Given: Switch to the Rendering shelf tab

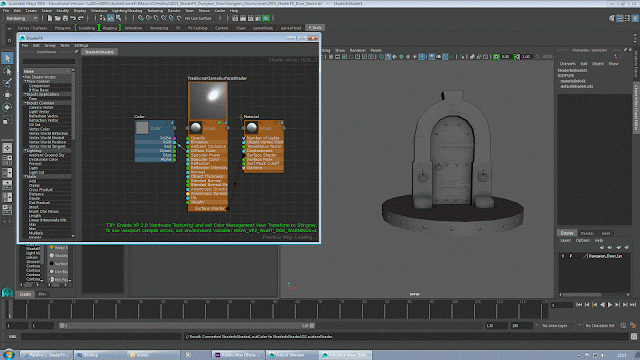Looking at the screenshot, I should point(159,28).
